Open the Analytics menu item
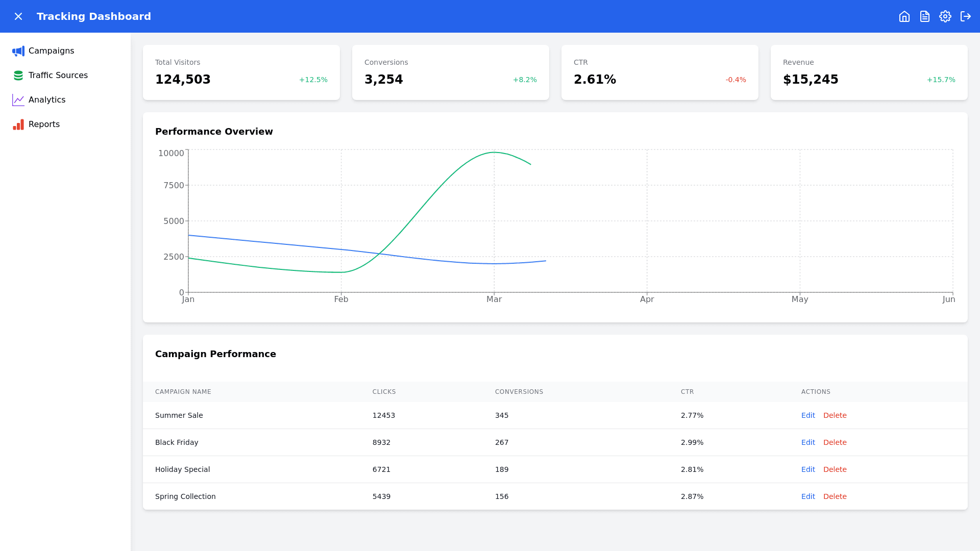 [x=47, y=100]
